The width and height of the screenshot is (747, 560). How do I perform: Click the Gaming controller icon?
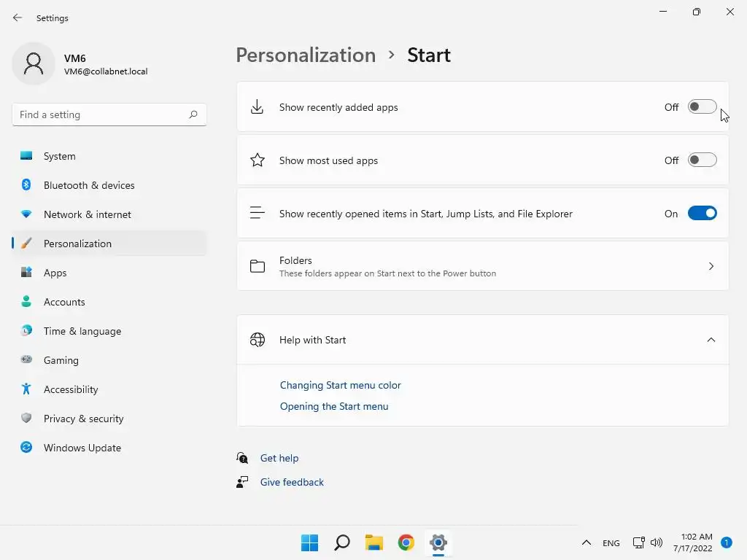click(26, 360)
